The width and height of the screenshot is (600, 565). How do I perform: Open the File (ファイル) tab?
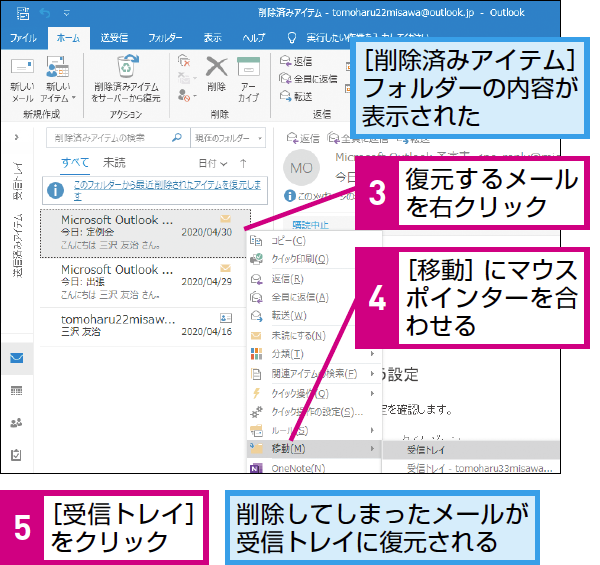coord(23,38)
